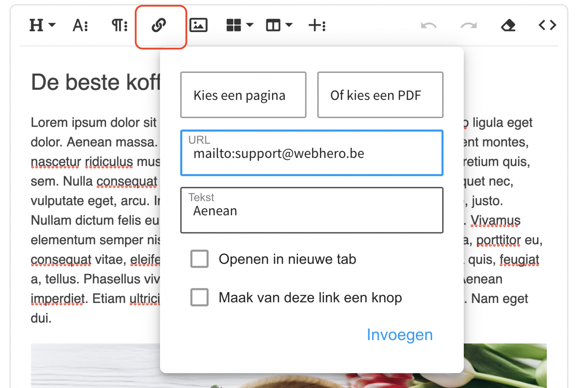The width and height of the screenshot is (588, 388).
Task: Redo the last action
Action: 468,25
